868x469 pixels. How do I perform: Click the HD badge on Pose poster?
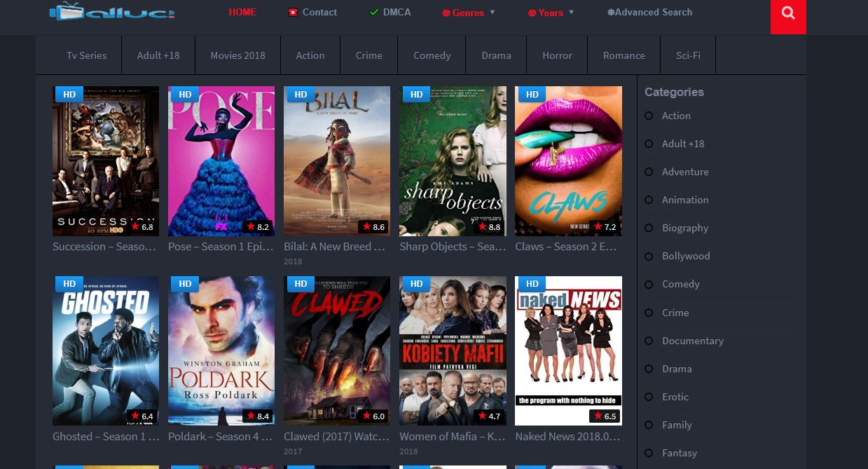(185, 94)
